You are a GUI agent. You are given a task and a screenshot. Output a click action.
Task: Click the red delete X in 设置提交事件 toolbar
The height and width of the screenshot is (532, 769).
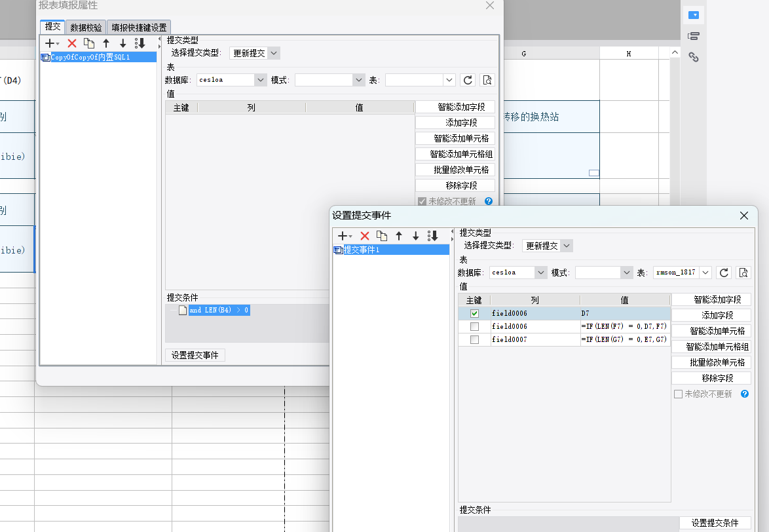(364, 236)
